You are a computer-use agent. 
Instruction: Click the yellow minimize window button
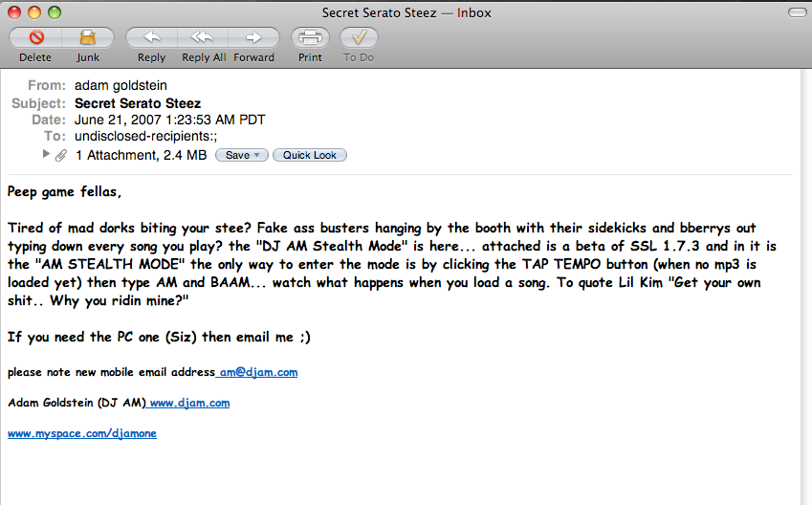34,12
